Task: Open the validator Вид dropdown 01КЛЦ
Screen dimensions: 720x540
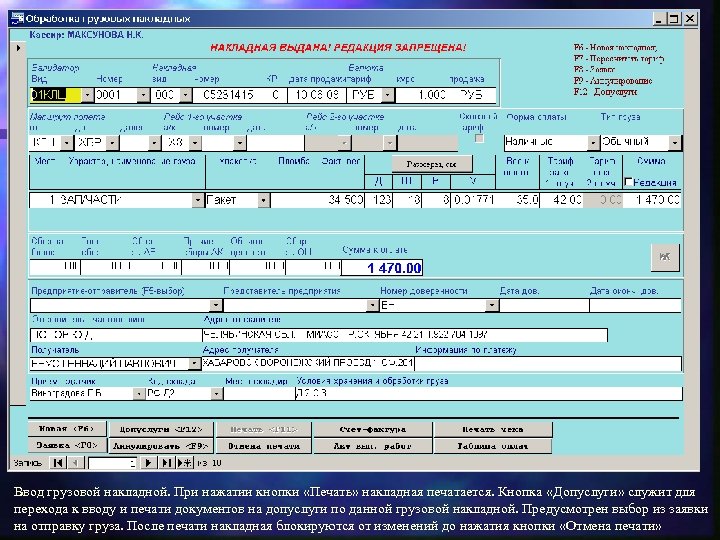Action: click(87, 95)
